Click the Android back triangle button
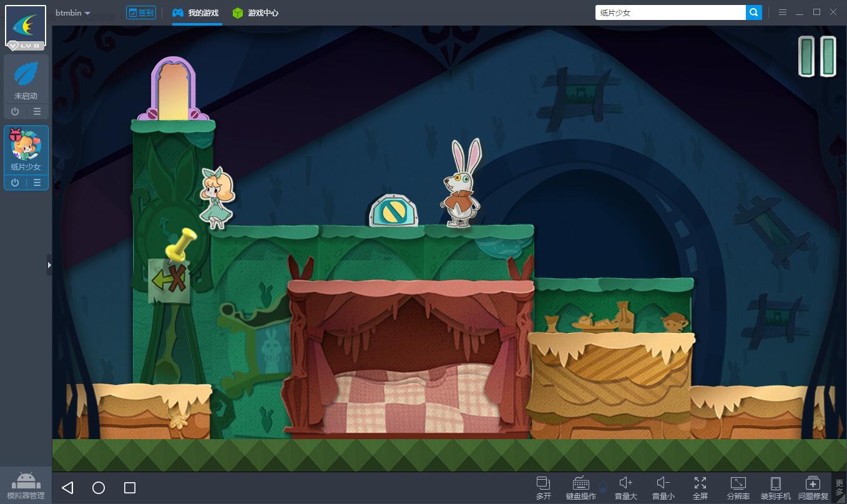847x504 pixels. click(x=68, y=488)
